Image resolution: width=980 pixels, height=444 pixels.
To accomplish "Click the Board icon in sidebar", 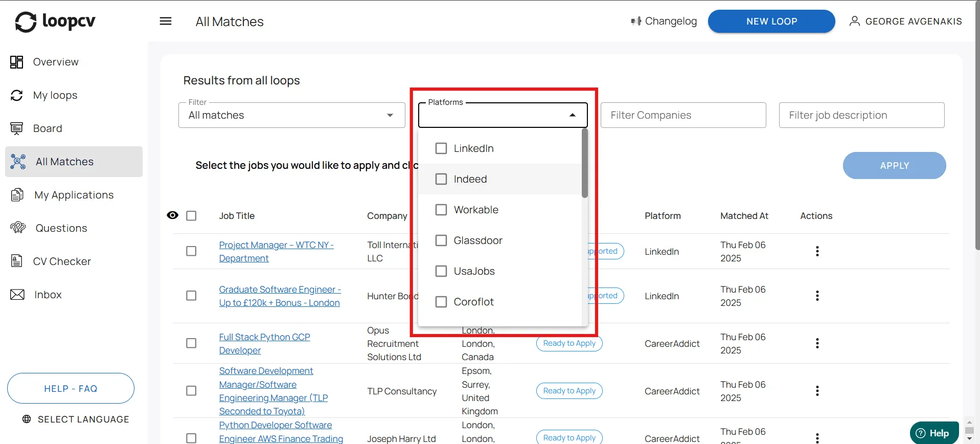I will pos(17,128).
